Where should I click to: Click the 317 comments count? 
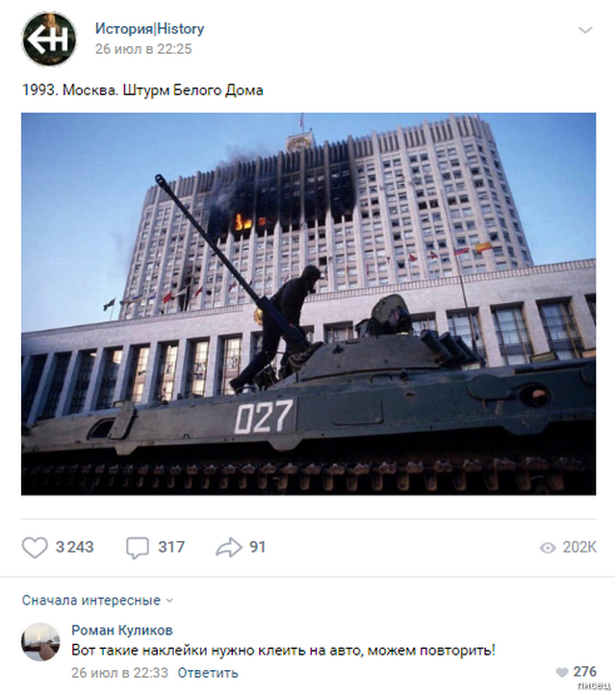(171, 548)
